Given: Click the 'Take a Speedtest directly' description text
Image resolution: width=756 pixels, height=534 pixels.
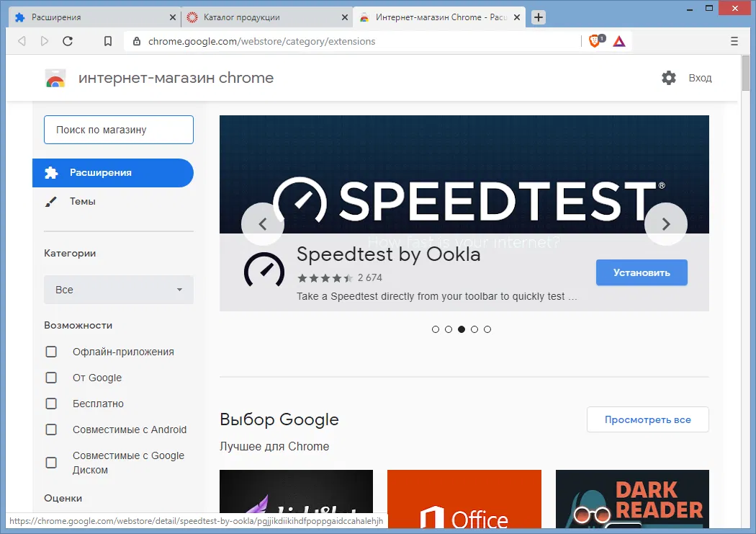Looking at the screenshot, I should point(436,296).
